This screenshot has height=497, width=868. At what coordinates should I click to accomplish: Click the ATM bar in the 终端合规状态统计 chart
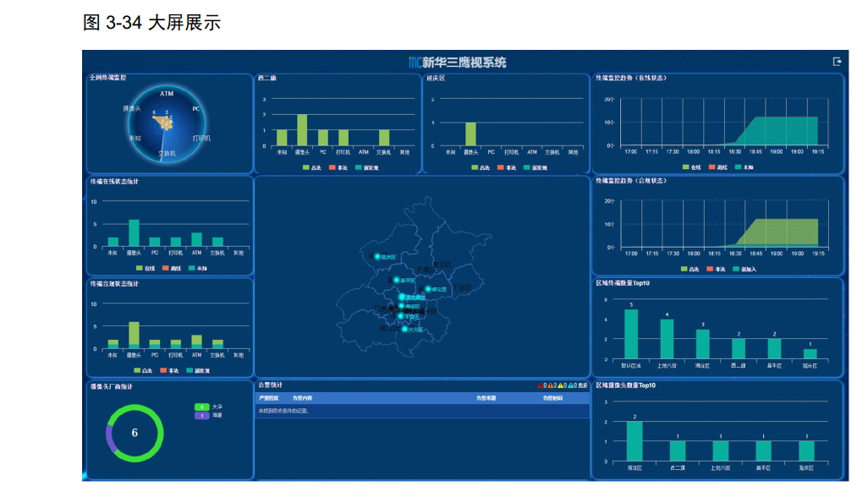[x=196, y=341]
